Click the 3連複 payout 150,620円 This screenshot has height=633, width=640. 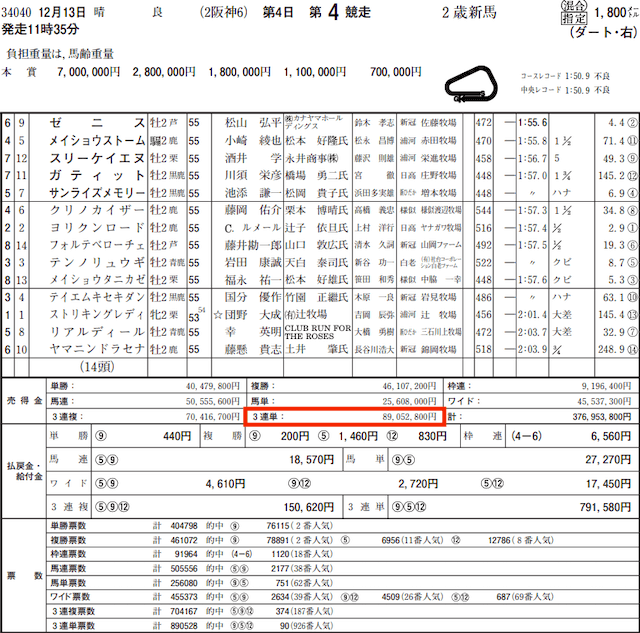(x=298, y=506)
